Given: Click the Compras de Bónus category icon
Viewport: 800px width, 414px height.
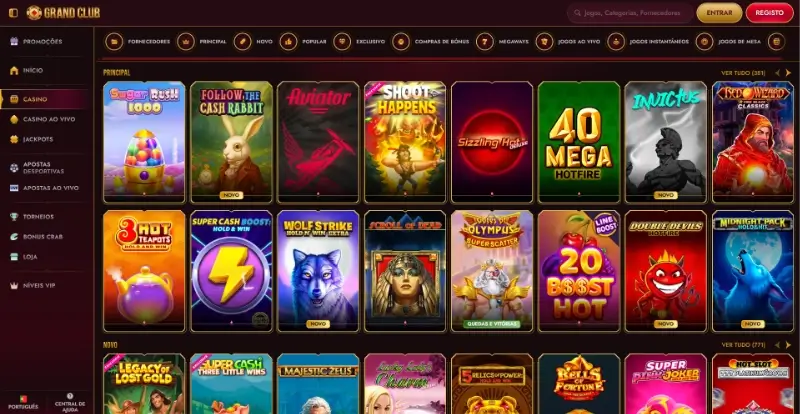Looking at the screenshot, I should point(401,41).
